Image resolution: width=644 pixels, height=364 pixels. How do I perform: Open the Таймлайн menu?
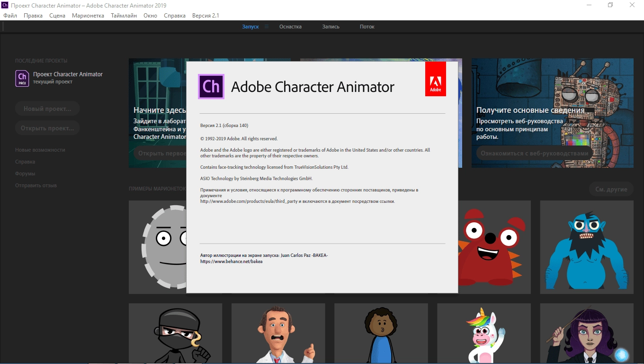124,15
